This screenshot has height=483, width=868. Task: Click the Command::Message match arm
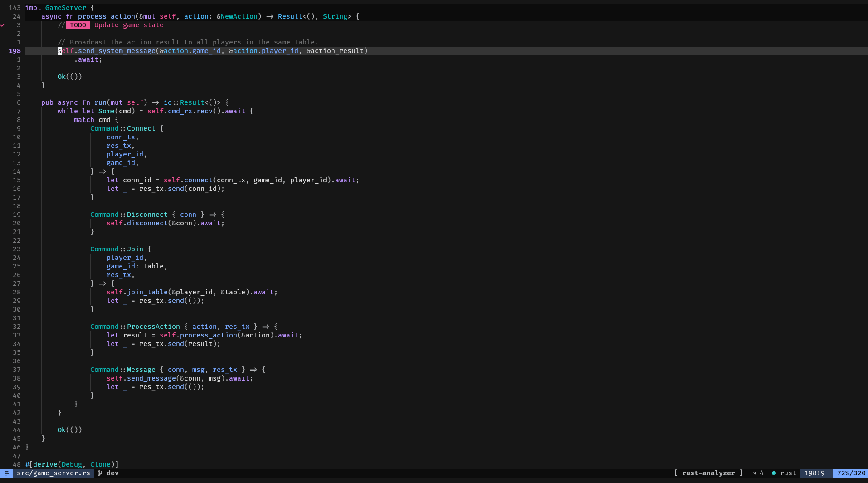pos(122,370)
